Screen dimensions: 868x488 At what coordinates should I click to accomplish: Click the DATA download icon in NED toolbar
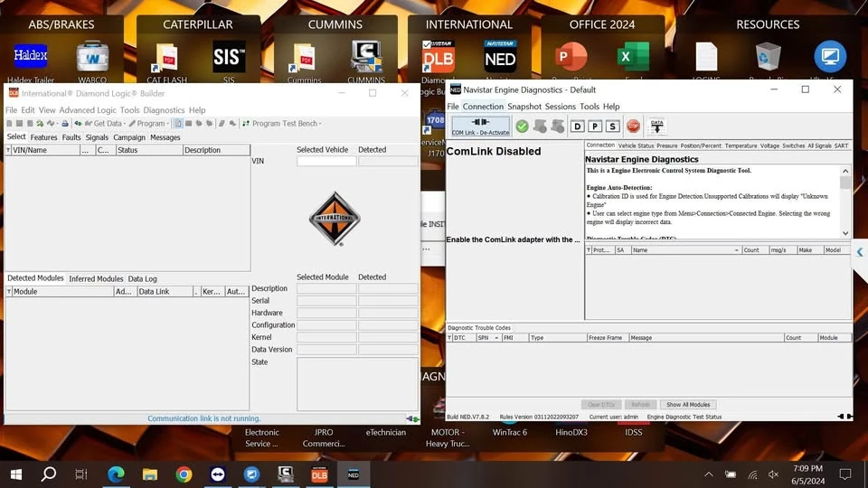(657, 127)
